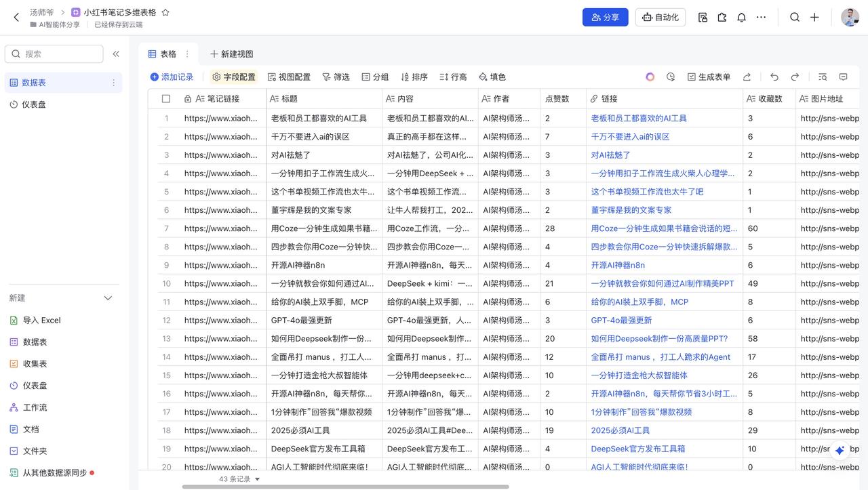Open 视图配置 view settings
Screen dimensions: 868x490
(x=289, y=77)
